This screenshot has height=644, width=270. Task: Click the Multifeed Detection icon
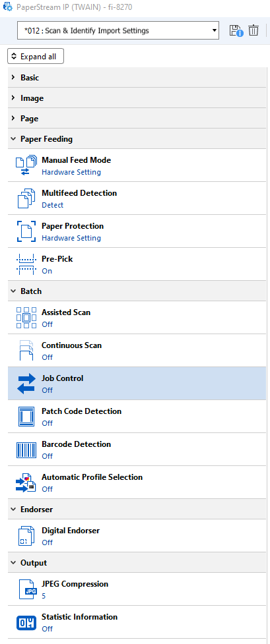tap(26, 198)
